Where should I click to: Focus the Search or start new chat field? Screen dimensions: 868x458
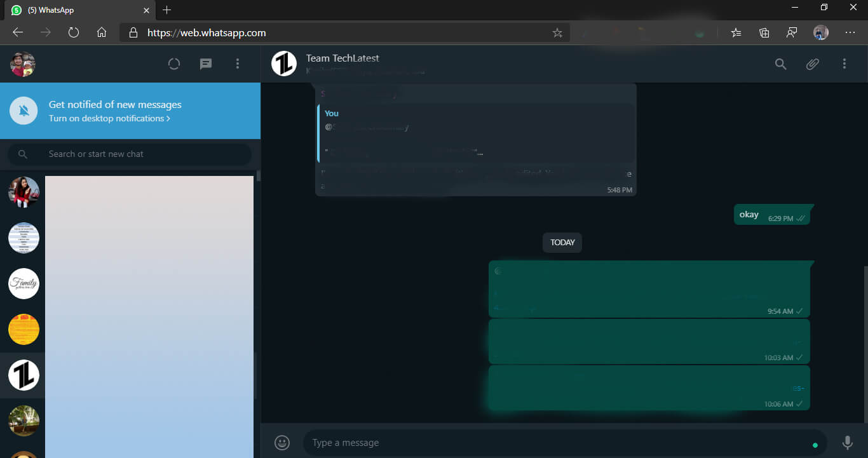tap(130, 154)
